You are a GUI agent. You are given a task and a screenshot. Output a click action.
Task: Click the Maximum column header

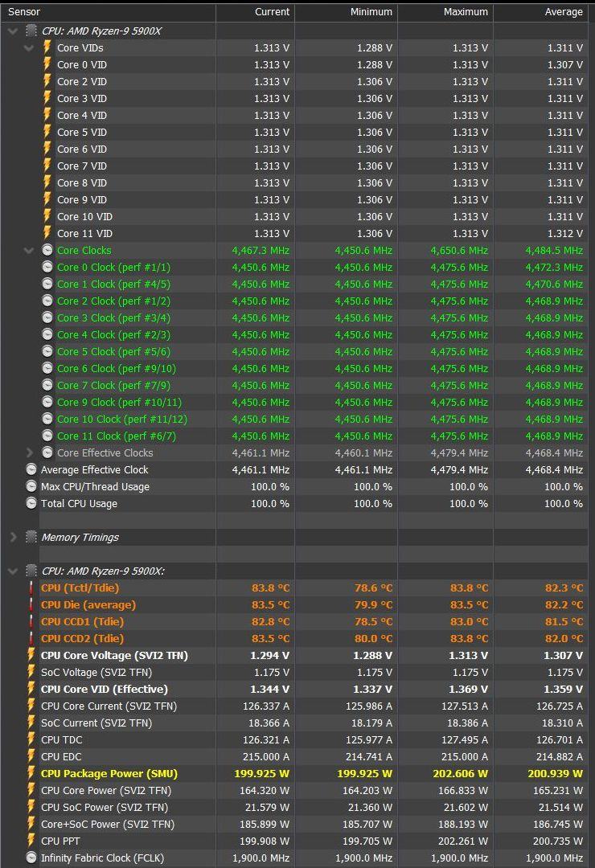coord(466,11)
